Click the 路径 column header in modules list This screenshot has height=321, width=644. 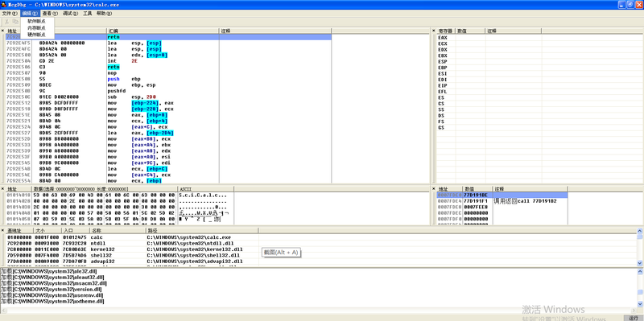tap(202, 231)
